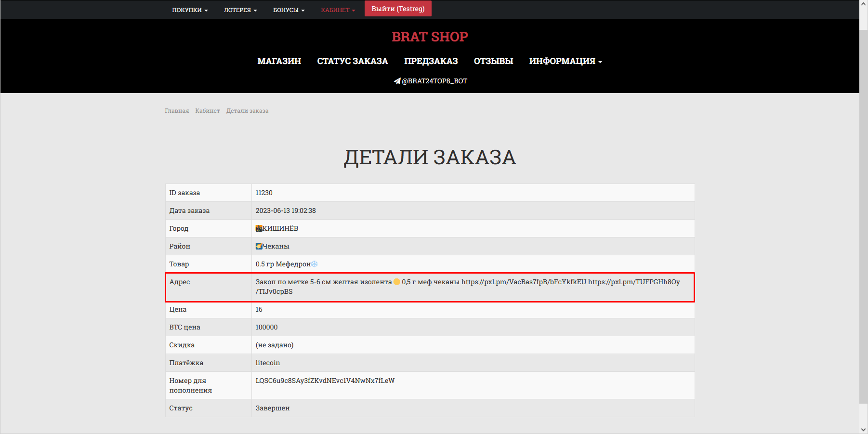This screenshot has width=868, height=434.
Task: Click the Статус label cell
Action: click(x=209, y=408)
